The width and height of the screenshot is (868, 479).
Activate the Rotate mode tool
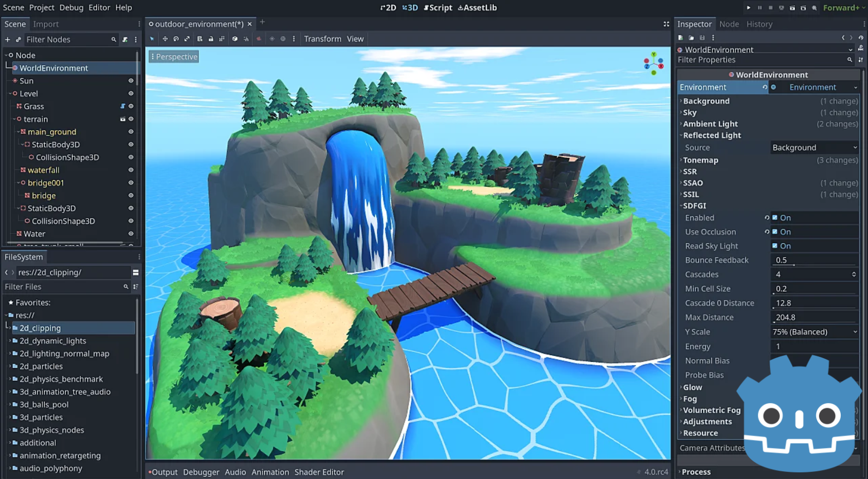(176, 39)
